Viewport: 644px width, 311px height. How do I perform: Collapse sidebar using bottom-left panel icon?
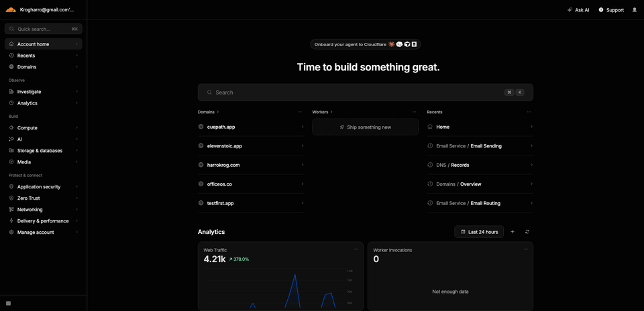tap(9, 303)
